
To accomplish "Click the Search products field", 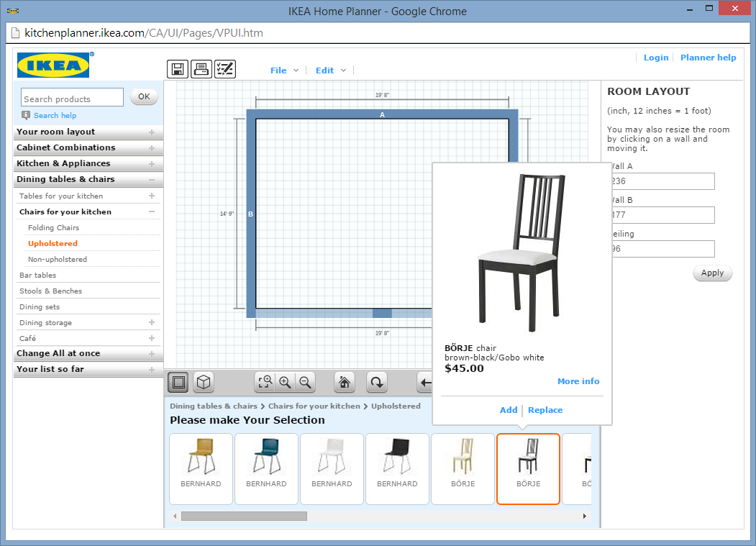I will click(x=73, y=97).
